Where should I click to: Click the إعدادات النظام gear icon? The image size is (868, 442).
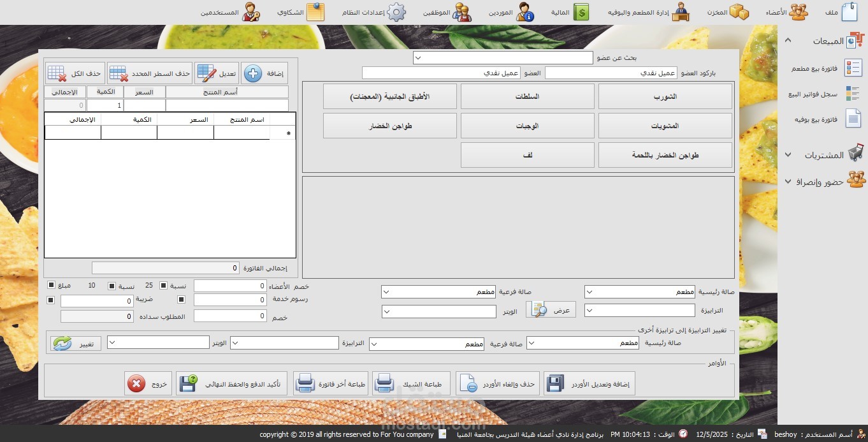click(x=397, y=12)
